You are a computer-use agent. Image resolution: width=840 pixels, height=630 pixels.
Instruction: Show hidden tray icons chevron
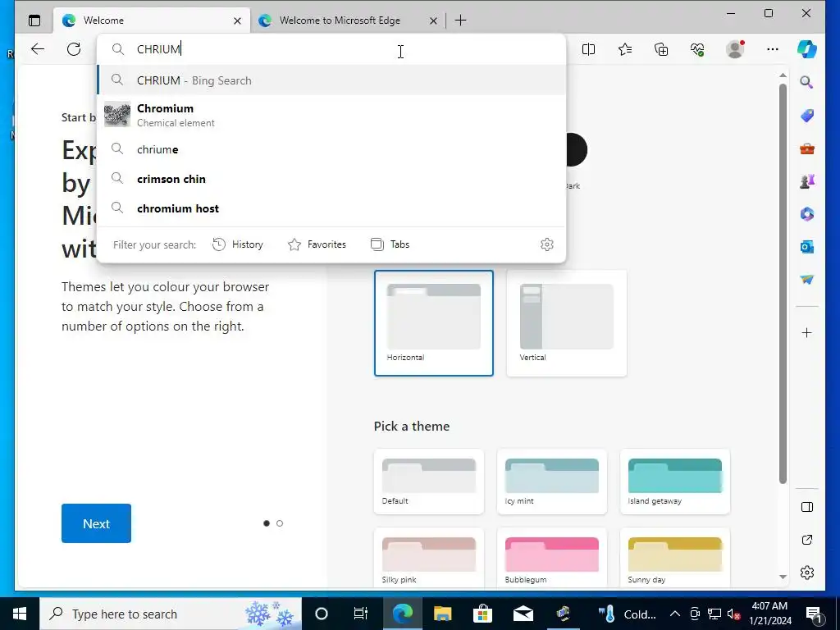675,614
